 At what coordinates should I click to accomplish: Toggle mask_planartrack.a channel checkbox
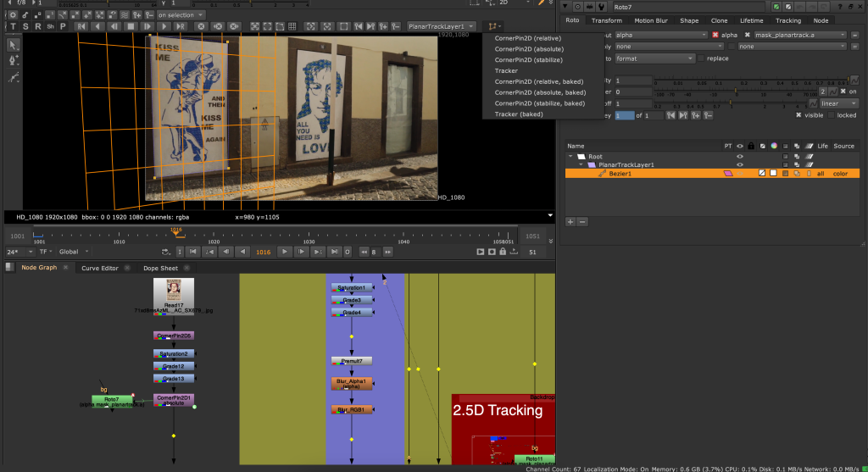pyautogui.click(x=748, y=35)
